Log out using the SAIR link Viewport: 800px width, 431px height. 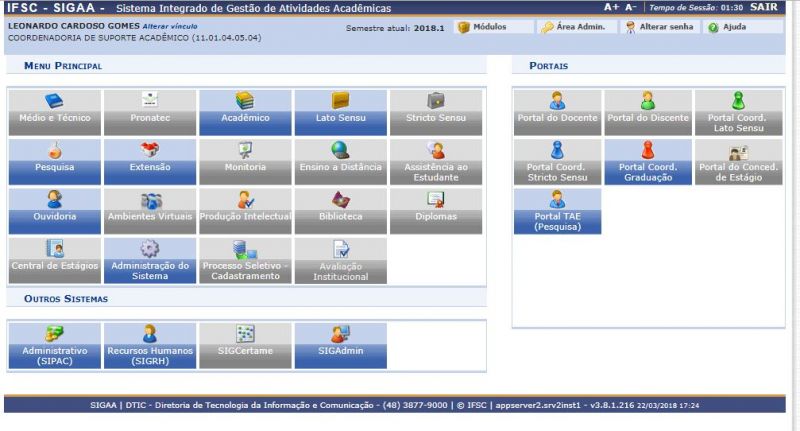point(763,7)
